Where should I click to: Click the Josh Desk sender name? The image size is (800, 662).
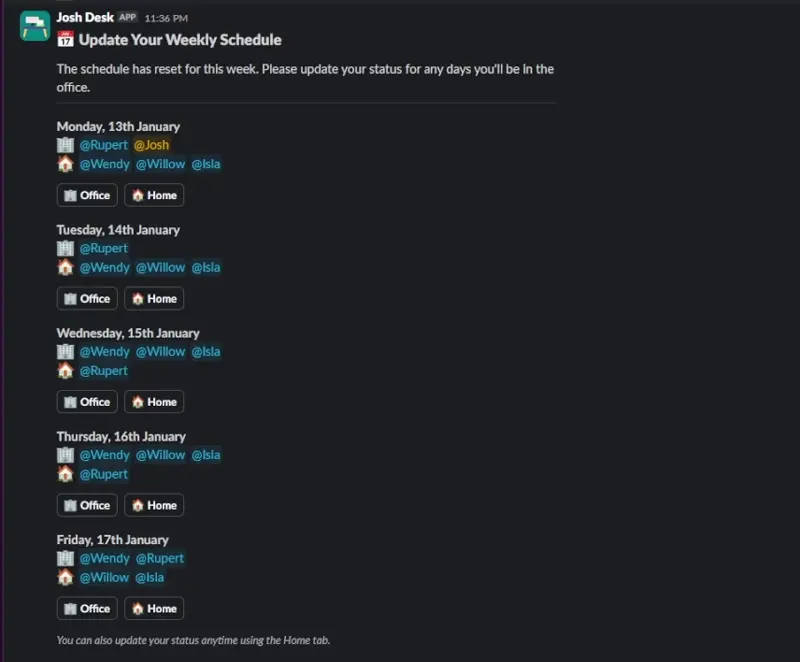click(x=84, y=17)
